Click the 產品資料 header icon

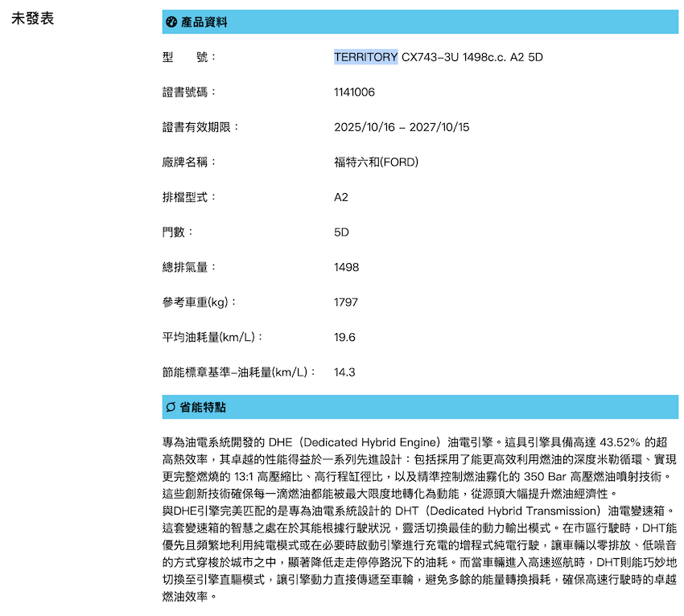[x=171, y=22]
